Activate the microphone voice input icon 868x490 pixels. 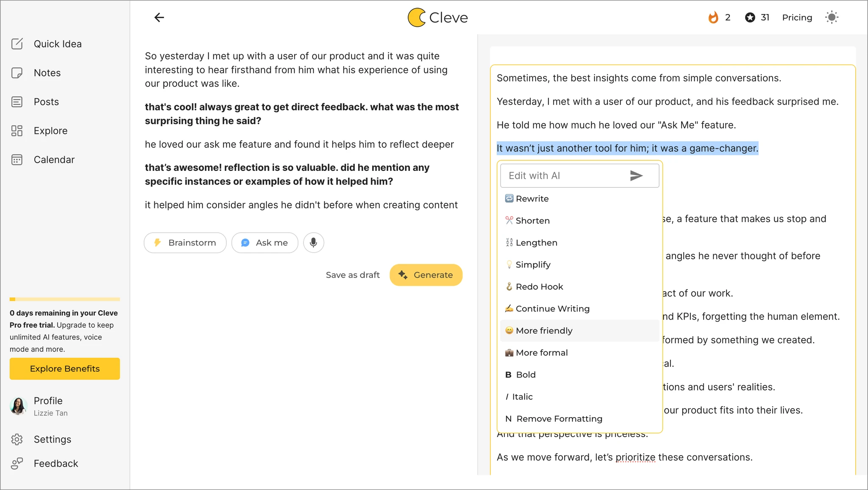pos(313,242)
